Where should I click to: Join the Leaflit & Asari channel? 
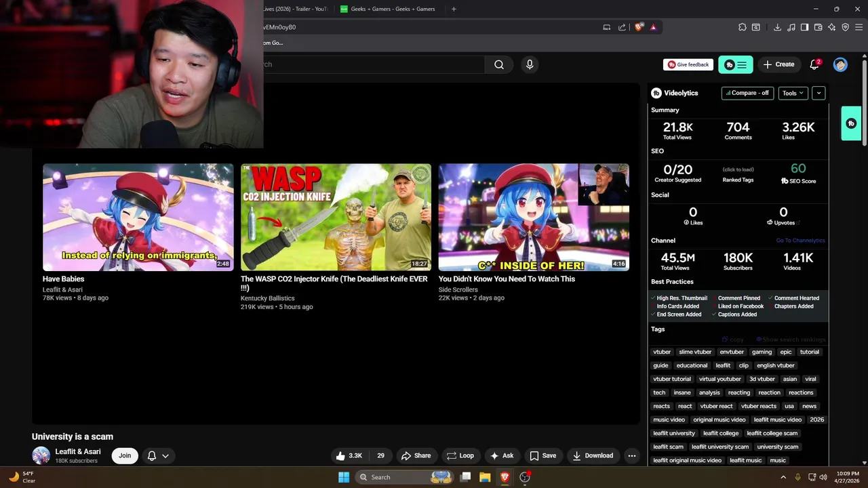[x=125, y=455]
